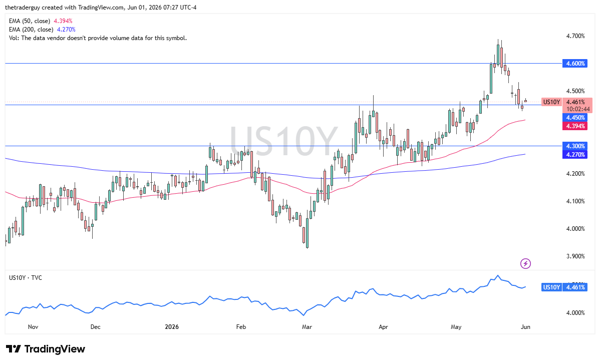Select the 4.600% horizontal line price label

[x=574, y=64]
